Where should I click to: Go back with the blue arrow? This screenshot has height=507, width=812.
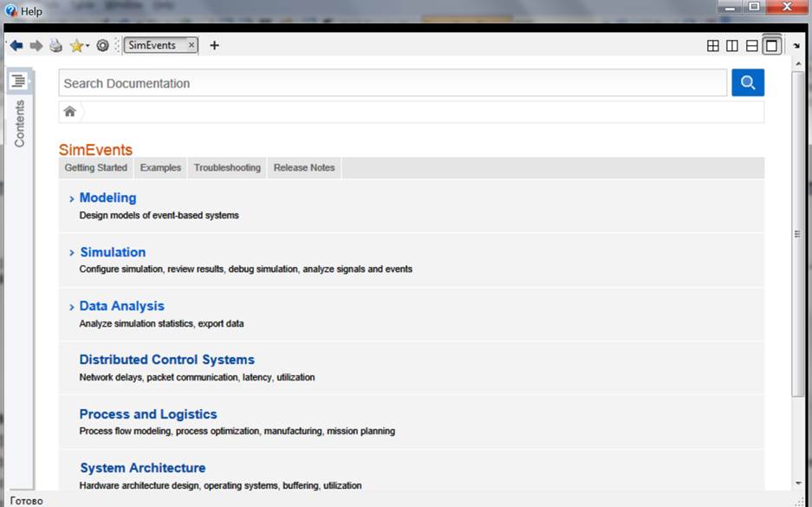tap(16, 46)
